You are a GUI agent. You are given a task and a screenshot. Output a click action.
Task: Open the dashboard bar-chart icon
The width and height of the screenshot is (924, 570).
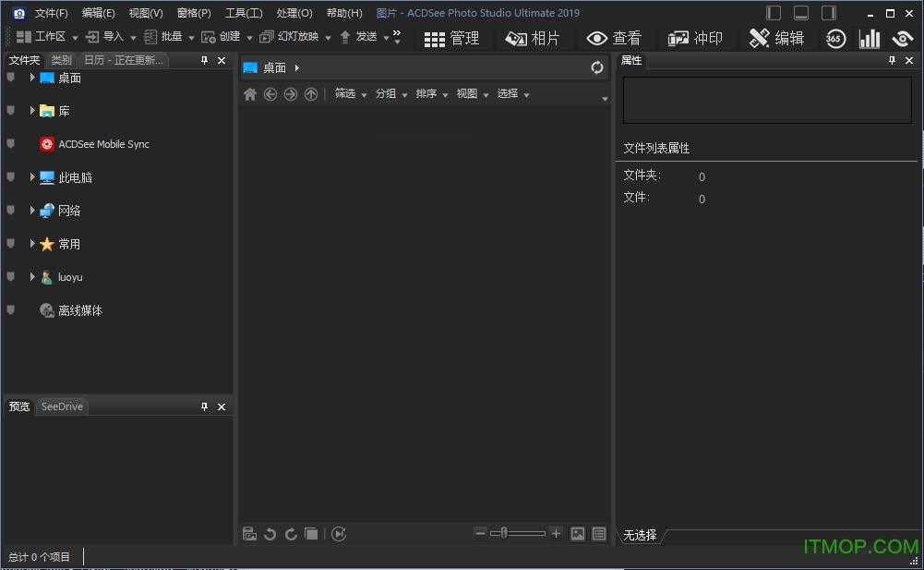(869, 38)
